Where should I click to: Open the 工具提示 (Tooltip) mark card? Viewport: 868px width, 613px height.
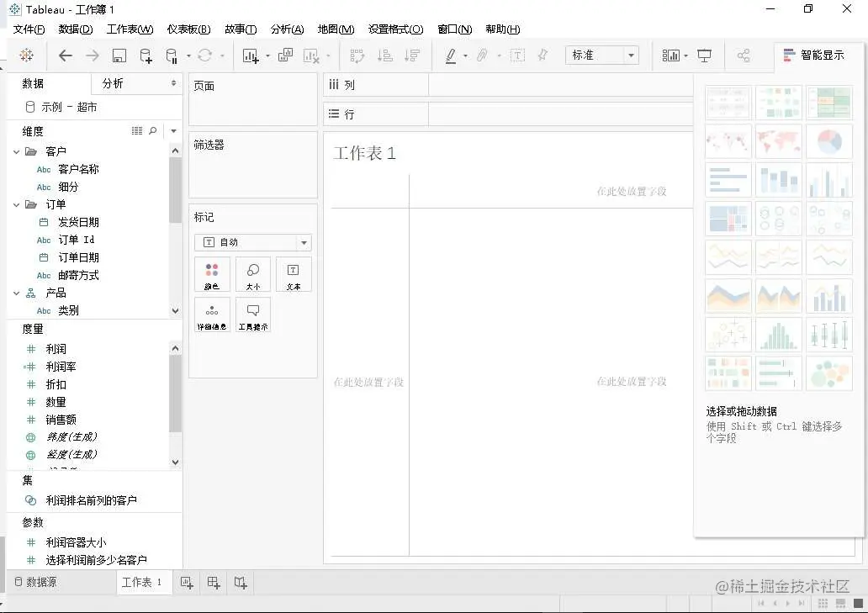(252, 314)
